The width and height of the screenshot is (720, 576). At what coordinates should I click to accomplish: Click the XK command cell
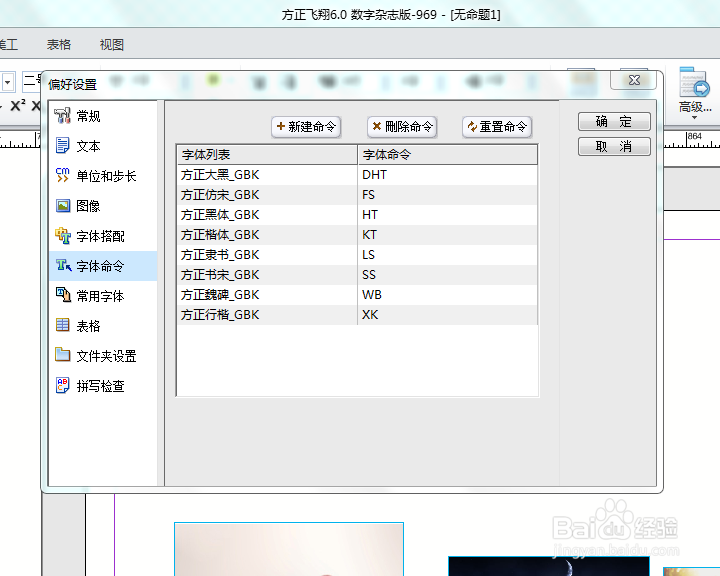pyautogui.click(x=448, y=315)
